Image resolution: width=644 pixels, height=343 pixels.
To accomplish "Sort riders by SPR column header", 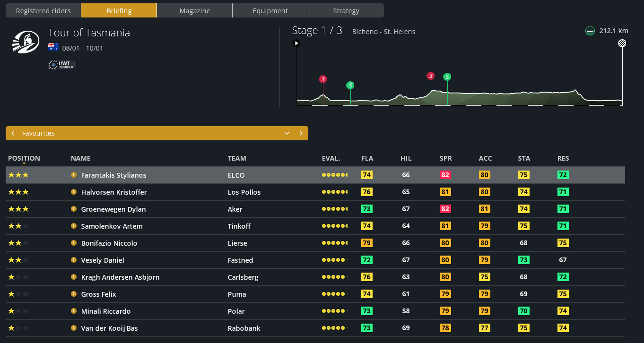I will tap(445, 158).
